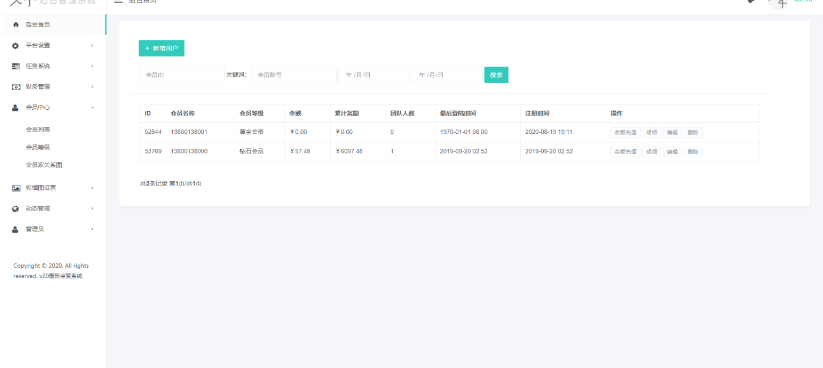Click the reward cell ¥6097.48
Screen dimensions: 823x368
pos(349,152)
